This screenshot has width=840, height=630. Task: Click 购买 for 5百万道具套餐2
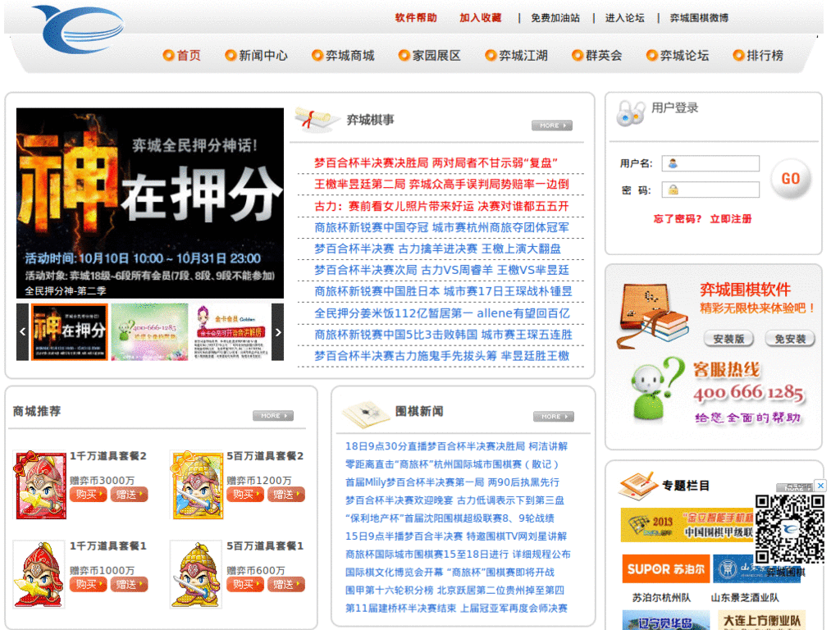pos(246,495)
